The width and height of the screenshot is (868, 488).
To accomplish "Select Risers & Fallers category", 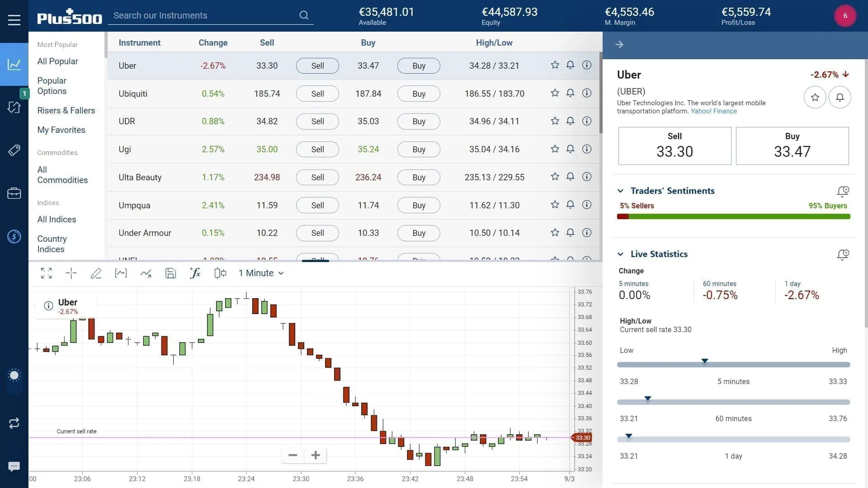I will click(66, 111).
